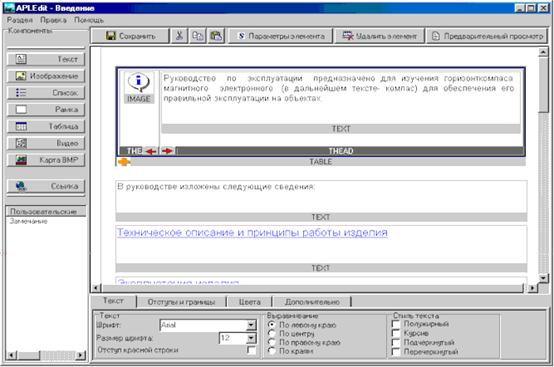Add an Изображение component

click(x=46, y=76)
